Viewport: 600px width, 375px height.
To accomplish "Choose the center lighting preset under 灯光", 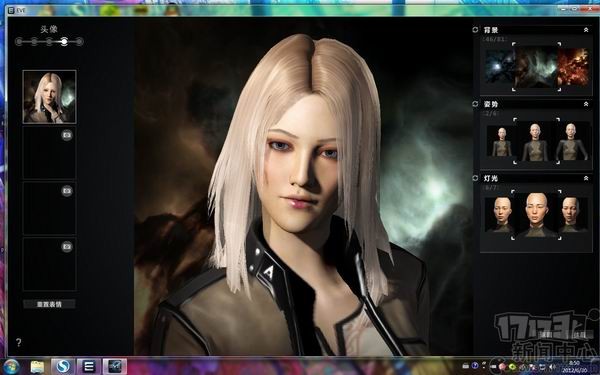I will [536, 215].
